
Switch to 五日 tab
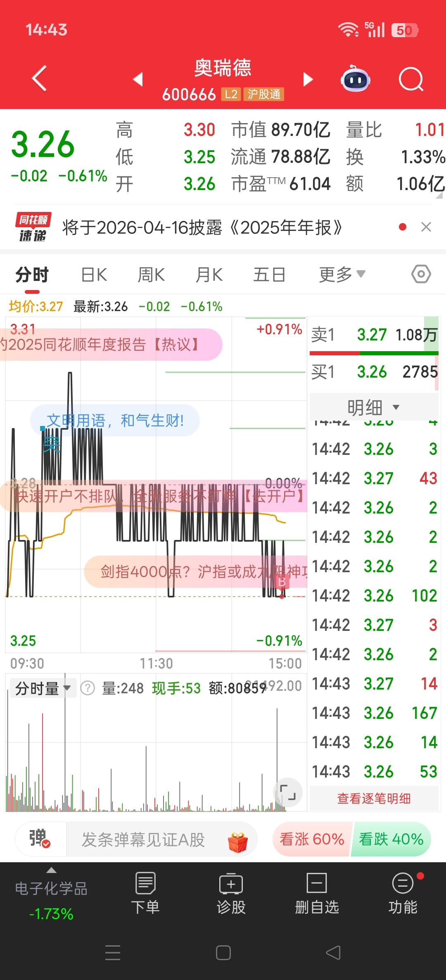(269, 275)
